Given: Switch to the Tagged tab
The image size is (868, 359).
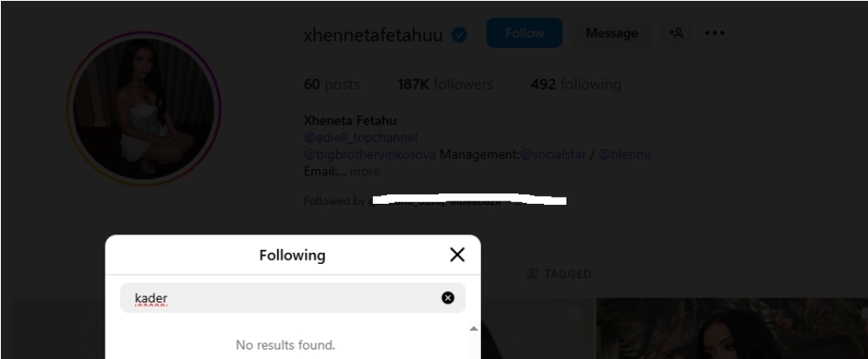Looking at the screenshot, I should (560, 274).
